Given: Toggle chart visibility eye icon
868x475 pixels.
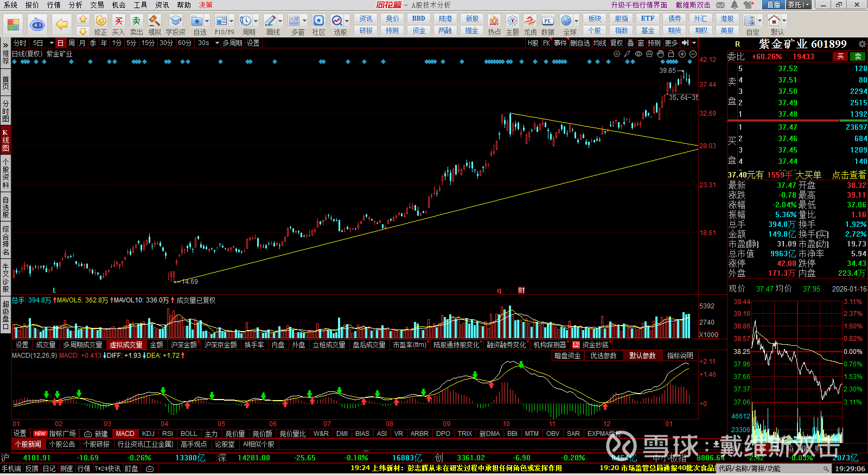Looking at the screenshot, I should 639,54.
